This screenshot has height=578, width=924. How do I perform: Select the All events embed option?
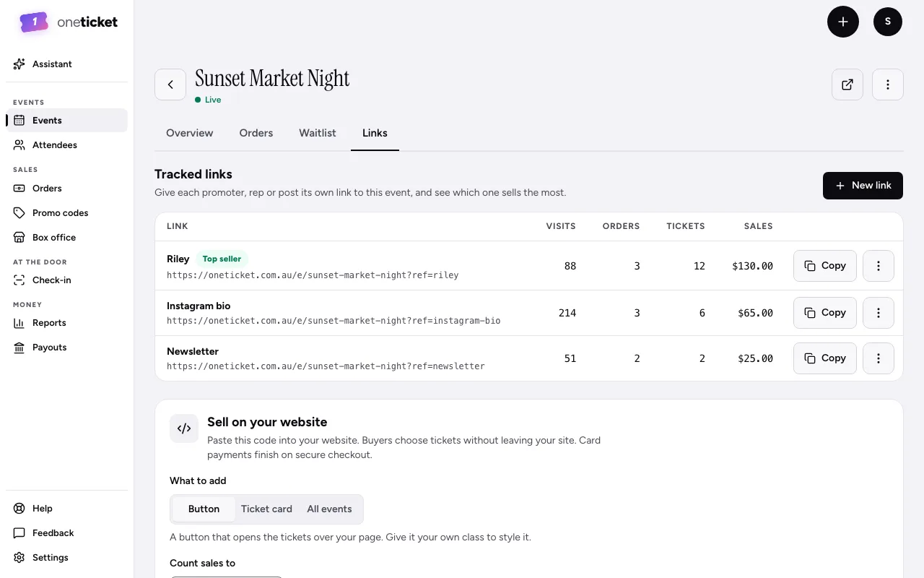point(329,509)
